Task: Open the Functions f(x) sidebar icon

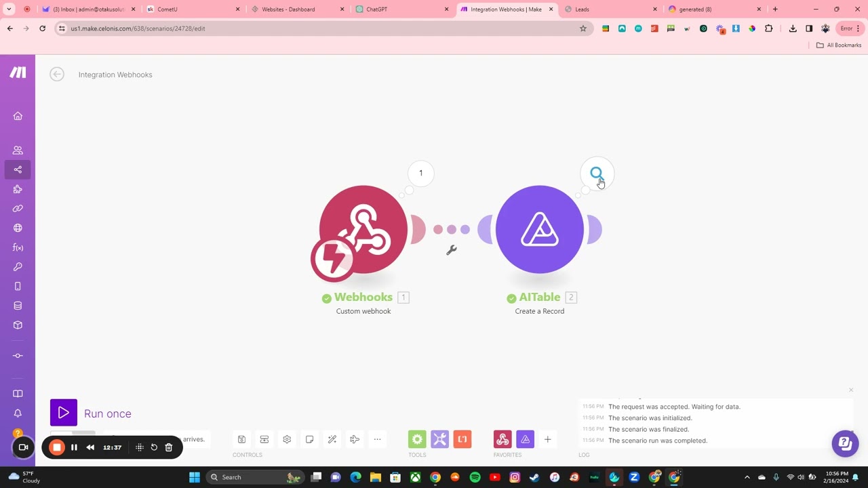Action: coord(18,247)
